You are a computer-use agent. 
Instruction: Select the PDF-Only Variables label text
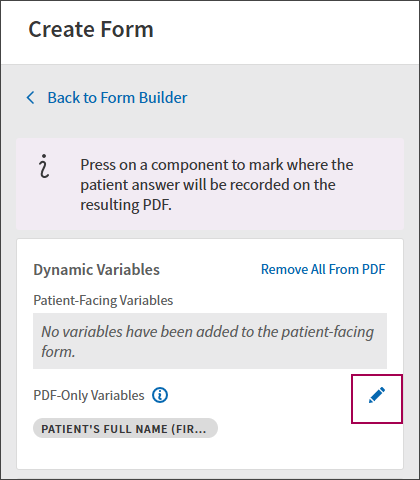[89, 395]
